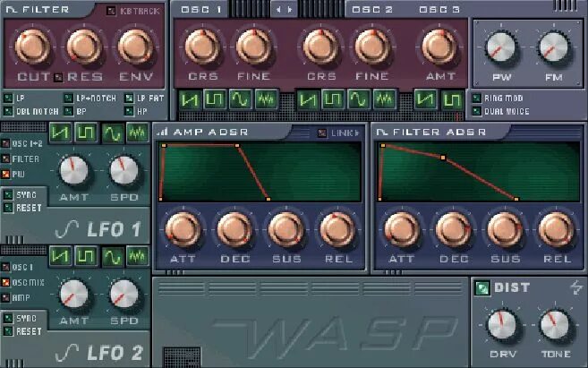Choose sine shape for LFO 1
The width and height of the screenshot is (588, 368).
[113, 133]
